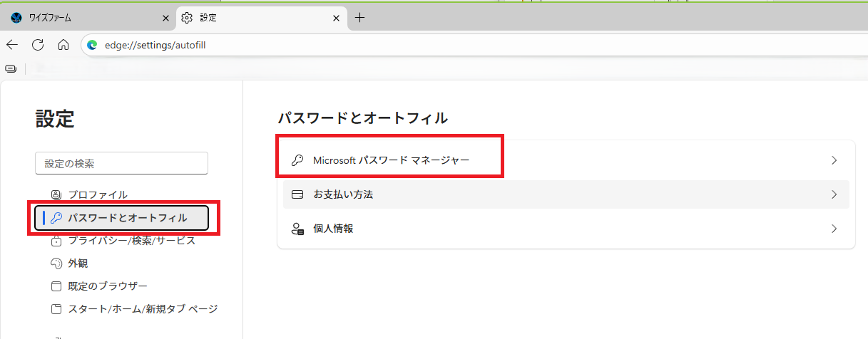Open プロファイル in settings sidebar
Image resolution: width=868 pixels, height=339 pixels.
coord(97,194)
